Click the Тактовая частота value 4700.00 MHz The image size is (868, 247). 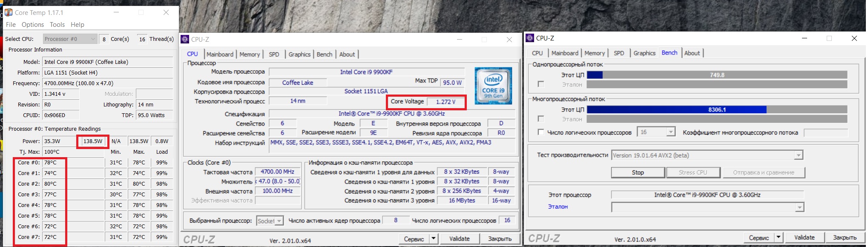(278, 172)
